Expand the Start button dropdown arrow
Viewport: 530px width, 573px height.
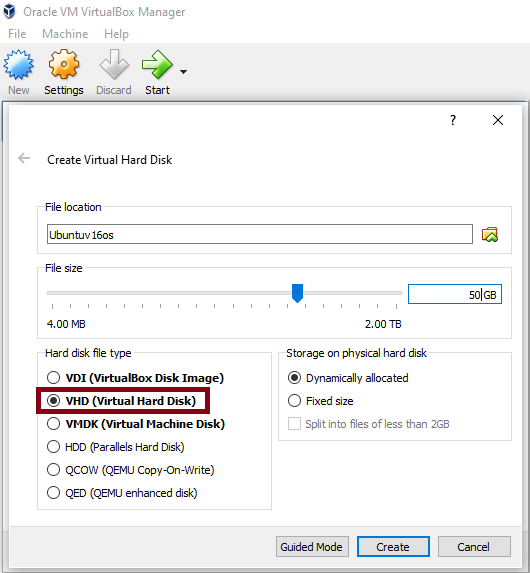tap(183, 72)
